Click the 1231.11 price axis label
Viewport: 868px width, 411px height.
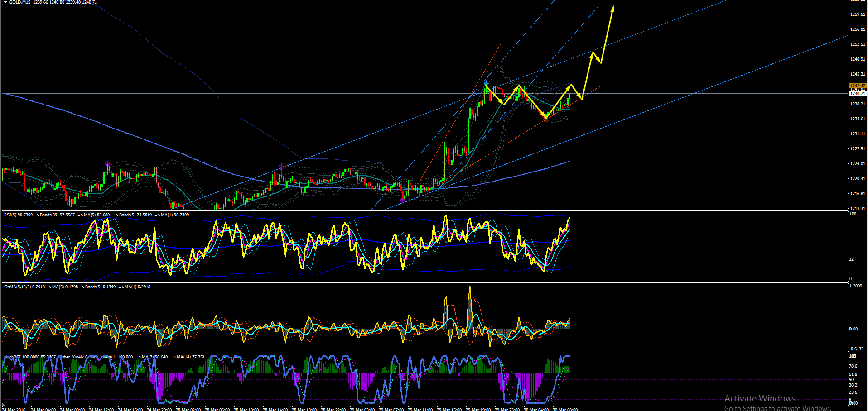858,134
